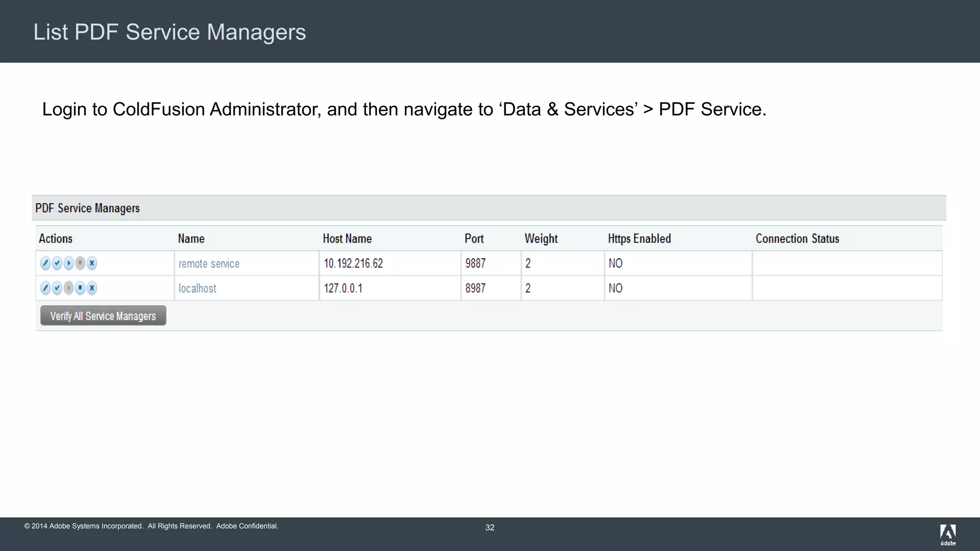Delete the localhost service entry
The width and height of the screenshot is (980, 551).
tap(92, 288)
